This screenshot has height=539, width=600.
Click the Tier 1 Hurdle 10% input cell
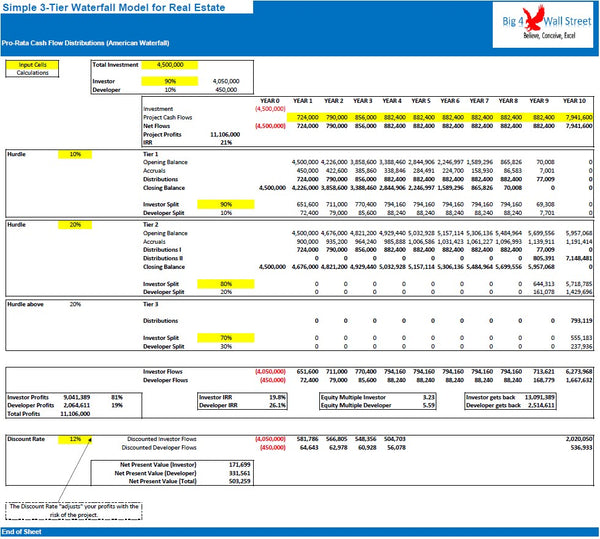(x=75, y=155)
